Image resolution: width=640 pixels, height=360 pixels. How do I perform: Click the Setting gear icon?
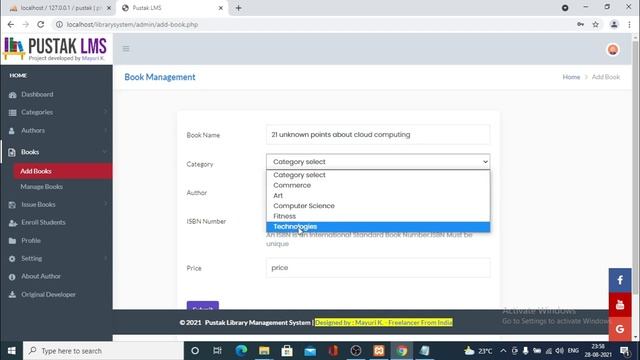click(12, 259)
